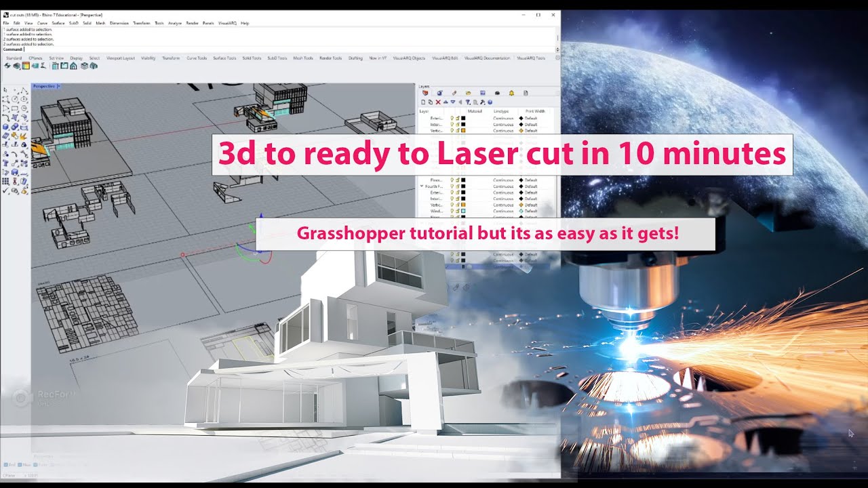Viewport: 868px width, 488px height.
Task: Select the Fillet curves tool
Action: [5, 117]
